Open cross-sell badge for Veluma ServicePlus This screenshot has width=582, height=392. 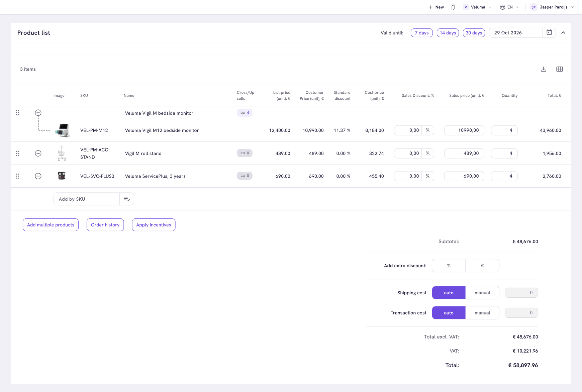(x=245, y=176)
